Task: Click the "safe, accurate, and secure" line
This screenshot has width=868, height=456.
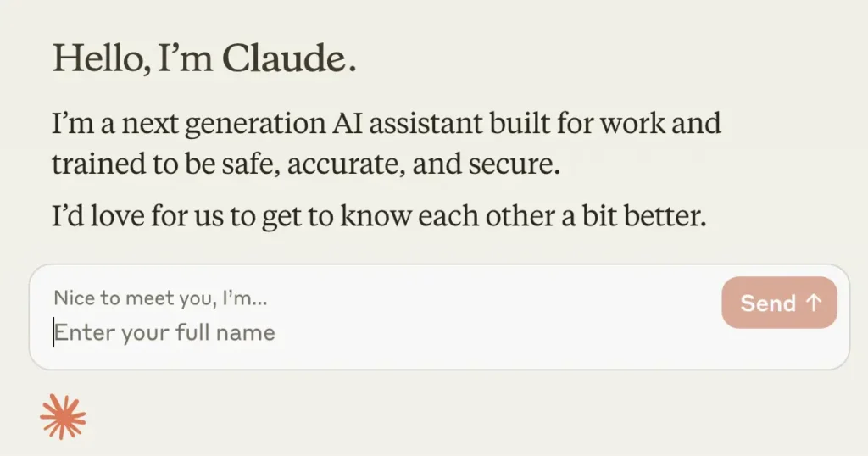Action: pos(305,164)
